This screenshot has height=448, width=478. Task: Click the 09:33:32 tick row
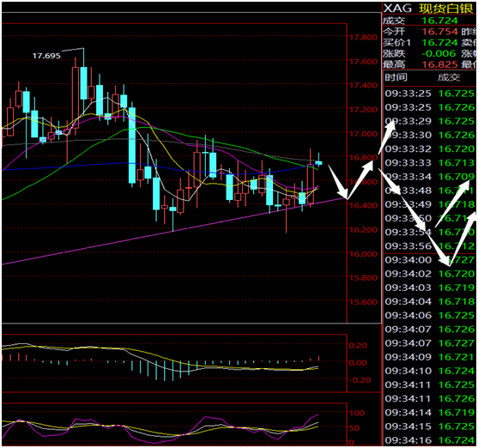click(x=430, y=148)
